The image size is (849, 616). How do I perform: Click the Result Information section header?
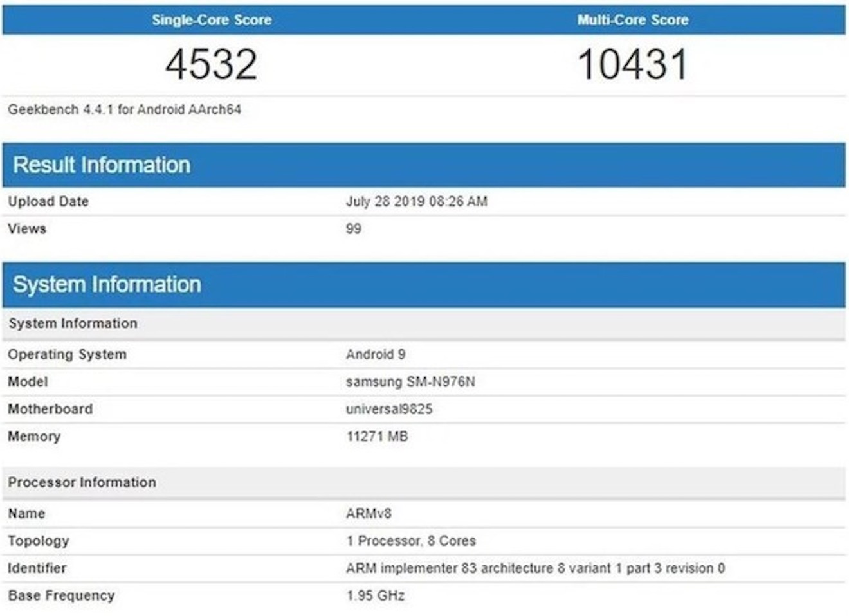(424, 165)
